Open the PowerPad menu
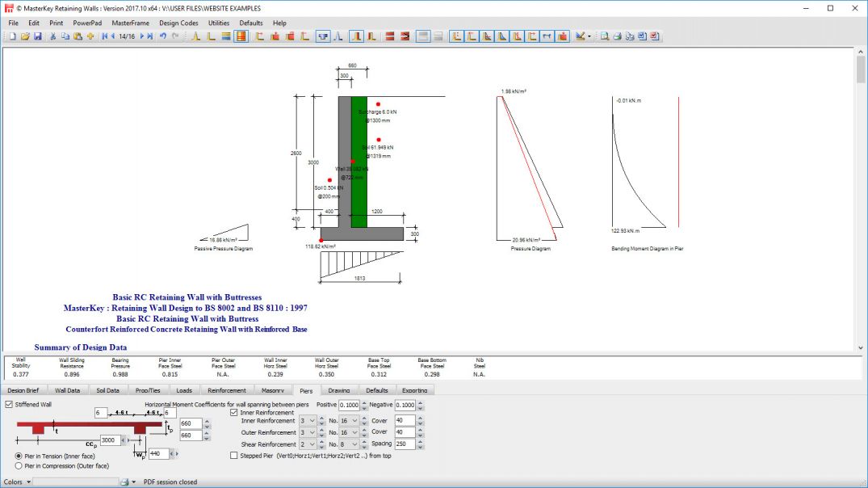Viewport: 868px width, 488px height. pos(87,23)
